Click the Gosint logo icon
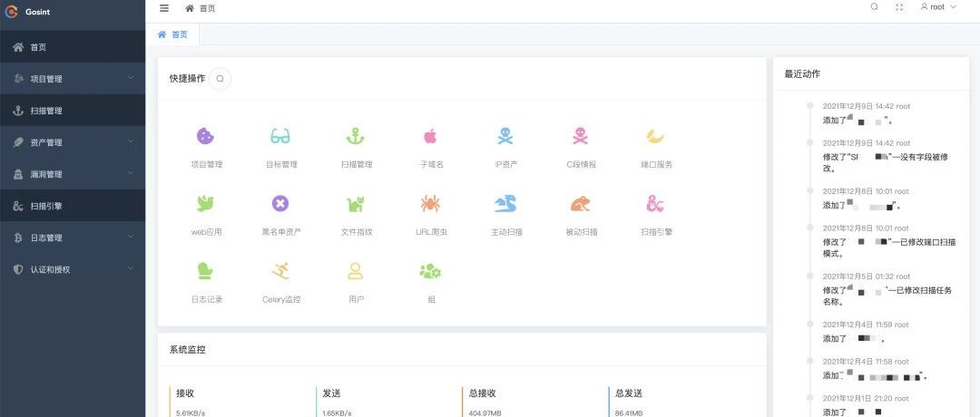This screenshot has width=980, height=417. [11, 11]
